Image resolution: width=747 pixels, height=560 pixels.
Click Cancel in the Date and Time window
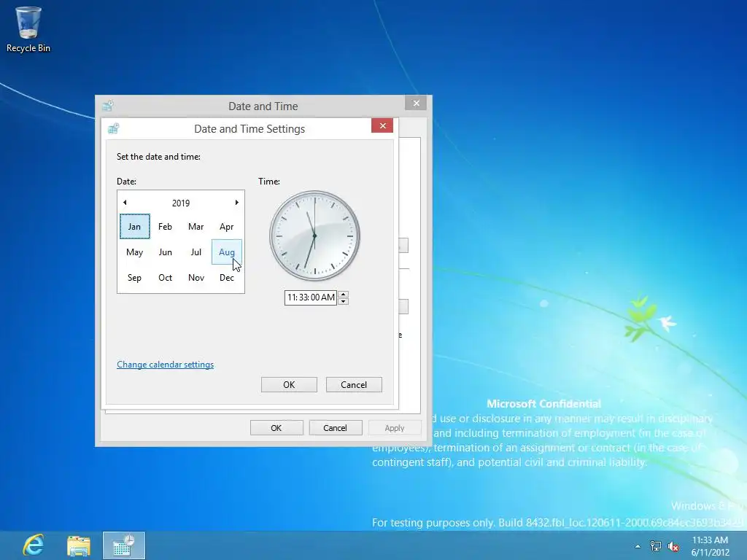tap(335, 427)
